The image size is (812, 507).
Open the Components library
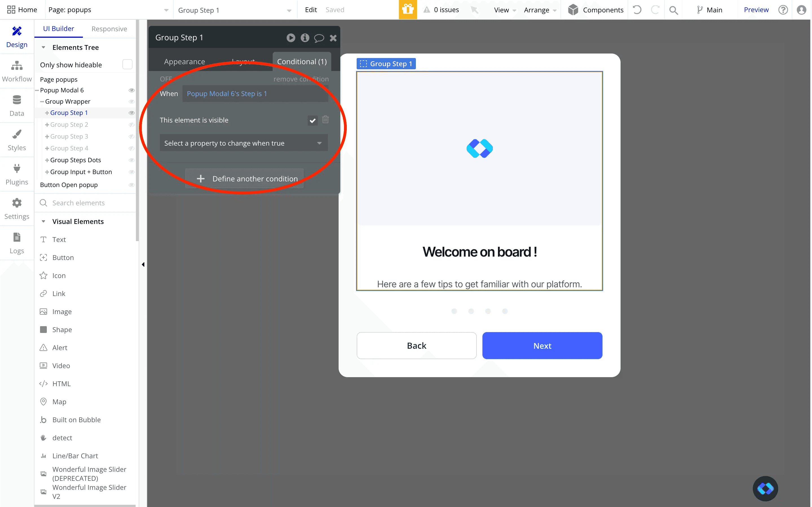[x=595, y=10]
